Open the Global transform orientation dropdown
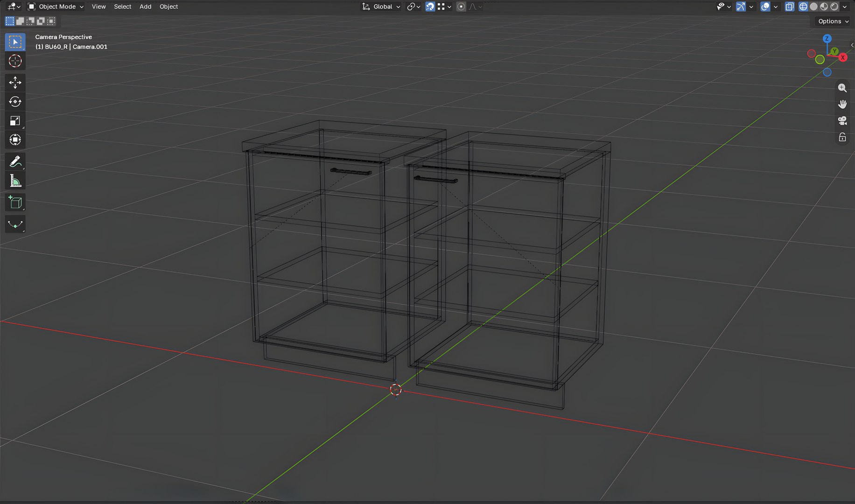Screen dimensions: 855x504 (381, 7)
